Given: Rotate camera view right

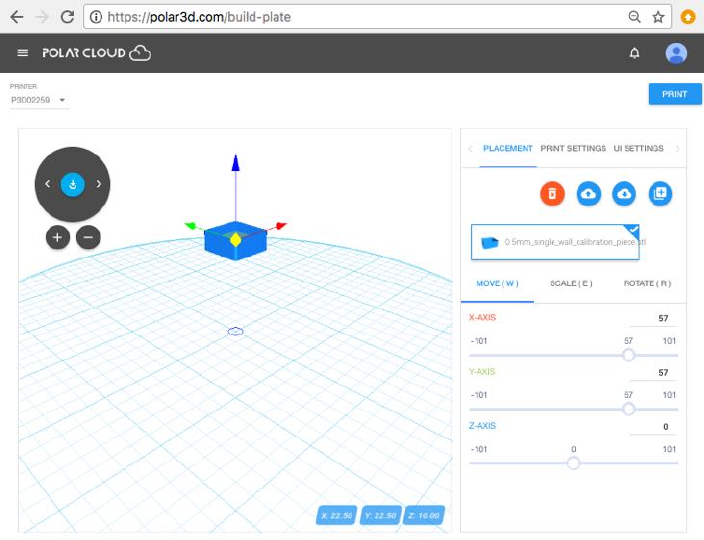Looking at the screenshot, I should (x=99, y=184).
